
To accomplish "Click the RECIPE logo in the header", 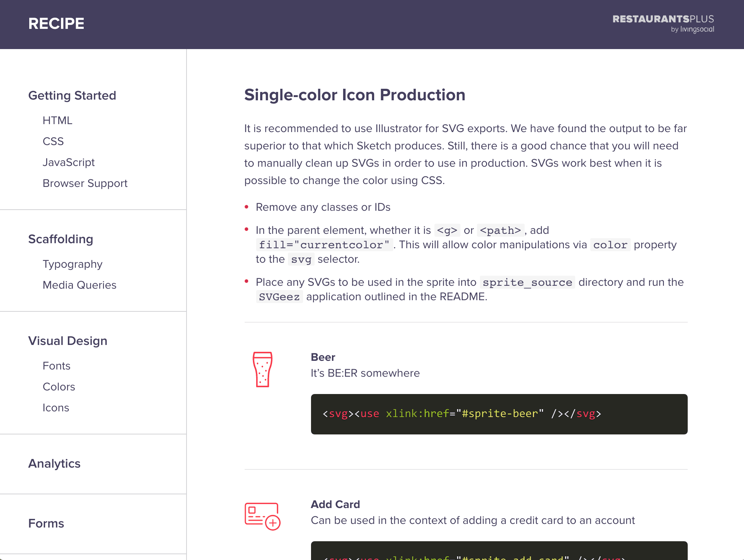I will click(56, 23).
